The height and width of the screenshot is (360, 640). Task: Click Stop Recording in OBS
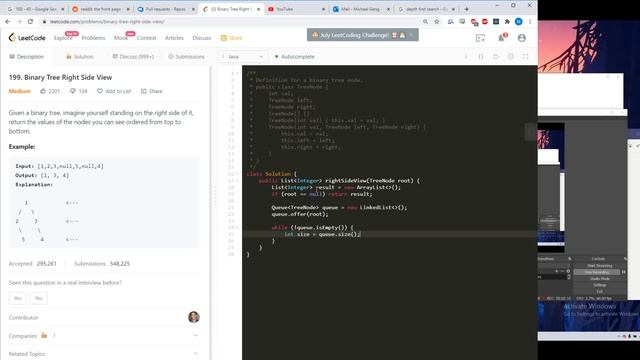[x=597, y=272]
